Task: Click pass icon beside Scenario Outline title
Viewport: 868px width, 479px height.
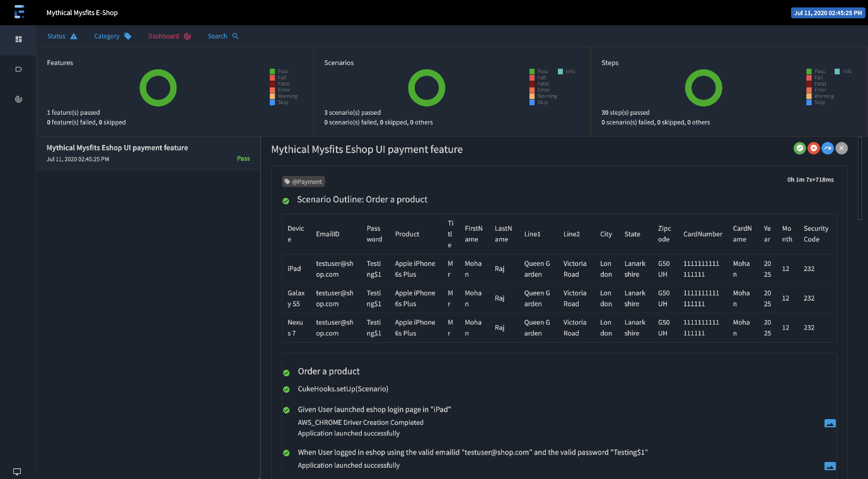Action: [x=286, y=201]
